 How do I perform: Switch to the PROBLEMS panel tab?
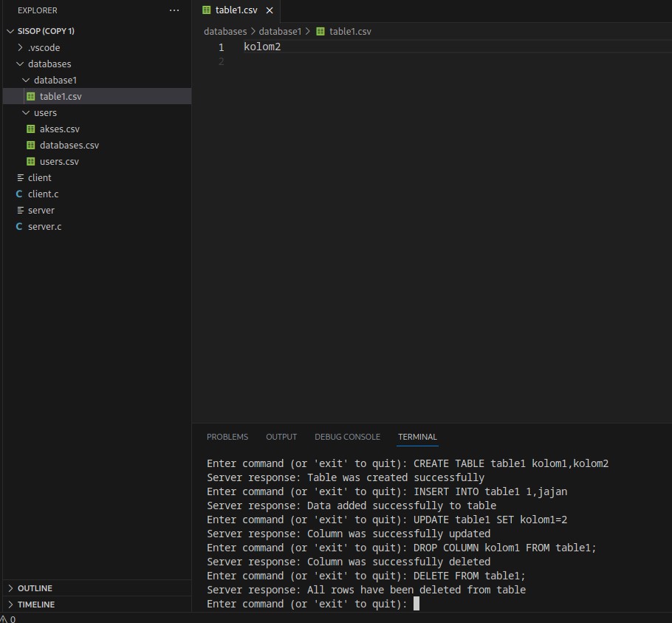[227, 437]
